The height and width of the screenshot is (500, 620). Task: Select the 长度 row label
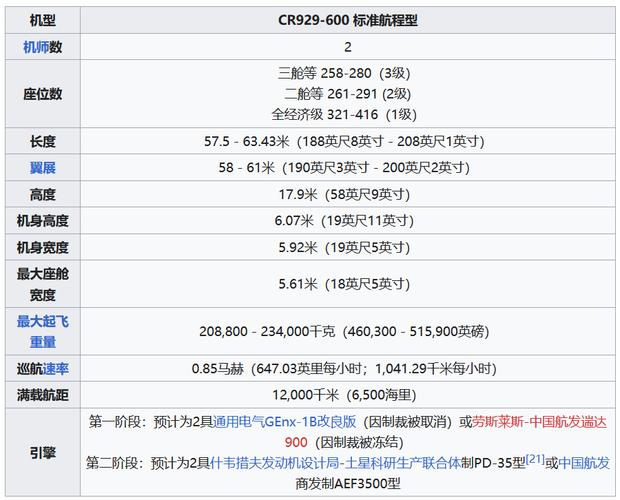point(43,141)
